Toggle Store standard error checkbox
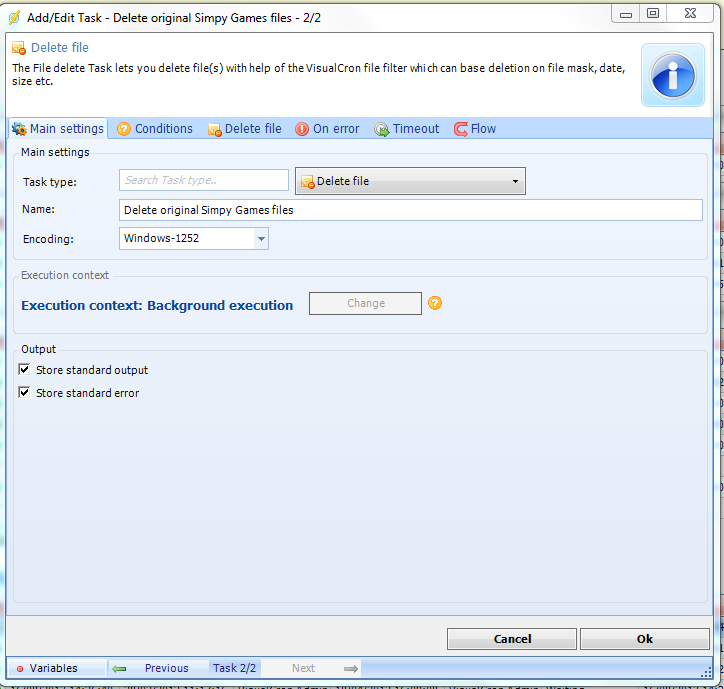 pos(25,393)
